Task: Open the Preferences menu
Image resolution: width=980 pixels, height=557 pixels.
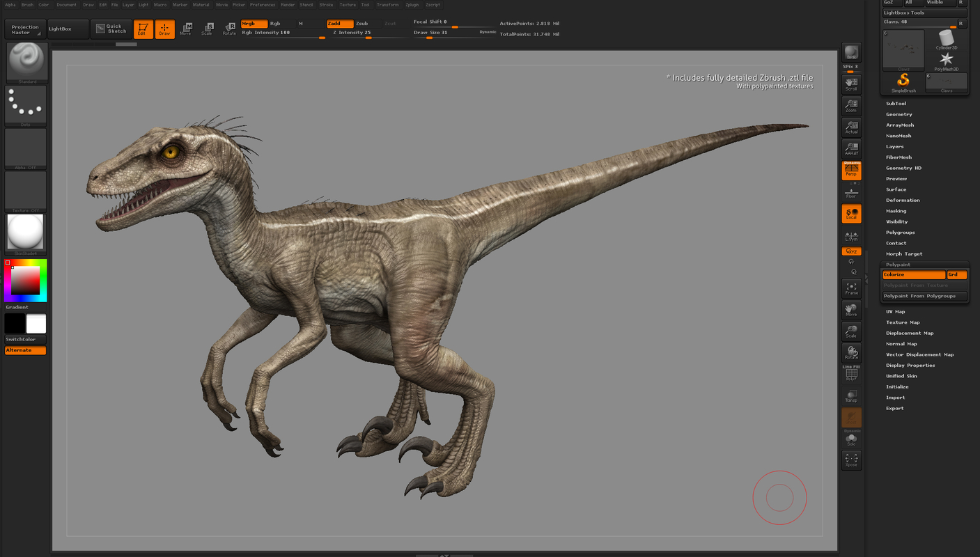Action: click(262, 4)
